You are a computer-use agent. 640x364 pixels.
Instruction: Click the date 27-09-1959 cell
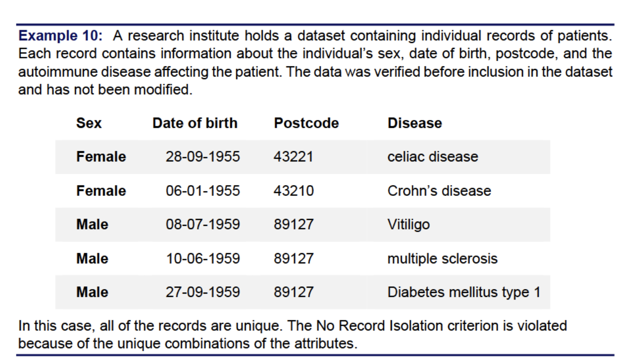[203, 292]
